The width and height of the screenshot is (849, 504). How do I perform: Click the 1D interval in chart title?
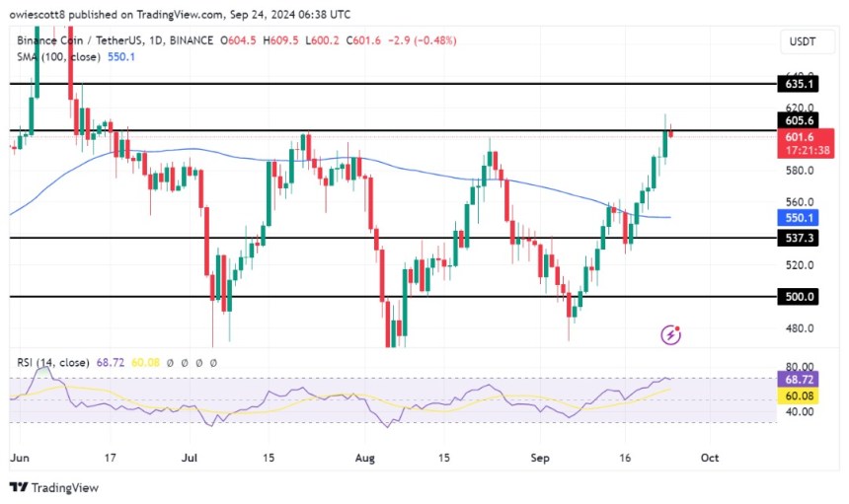(155, 40)
